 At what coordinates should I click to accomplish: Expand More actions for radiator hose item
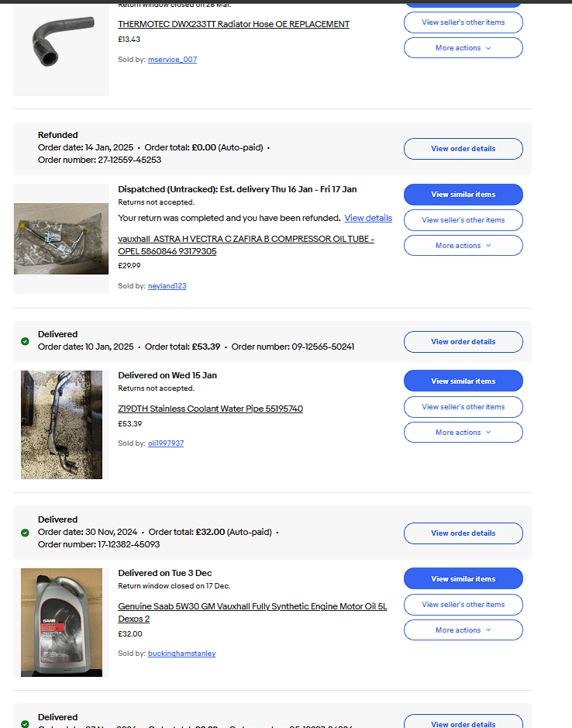tap(463, 48)
